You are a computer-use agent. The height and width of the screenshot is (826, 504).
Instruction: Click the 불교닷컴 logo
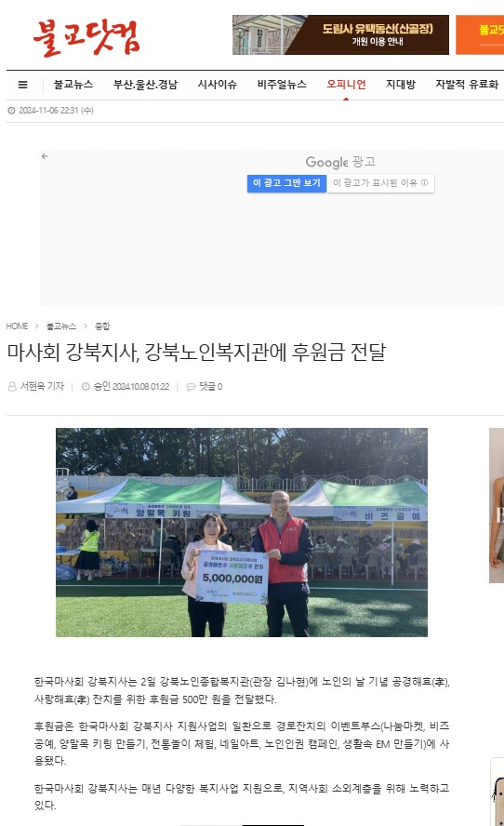[x=86, y=37]
